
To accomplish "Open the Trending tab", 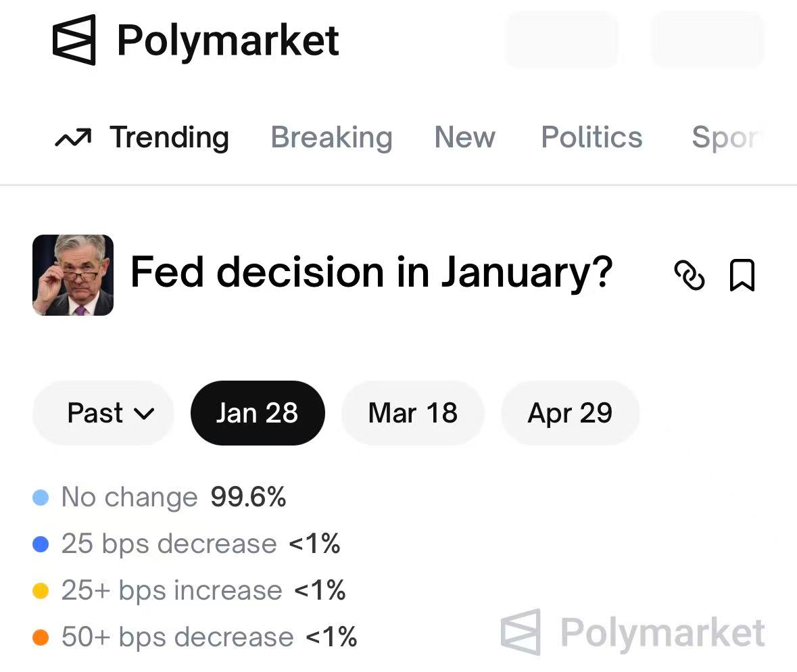I will 169,137.
